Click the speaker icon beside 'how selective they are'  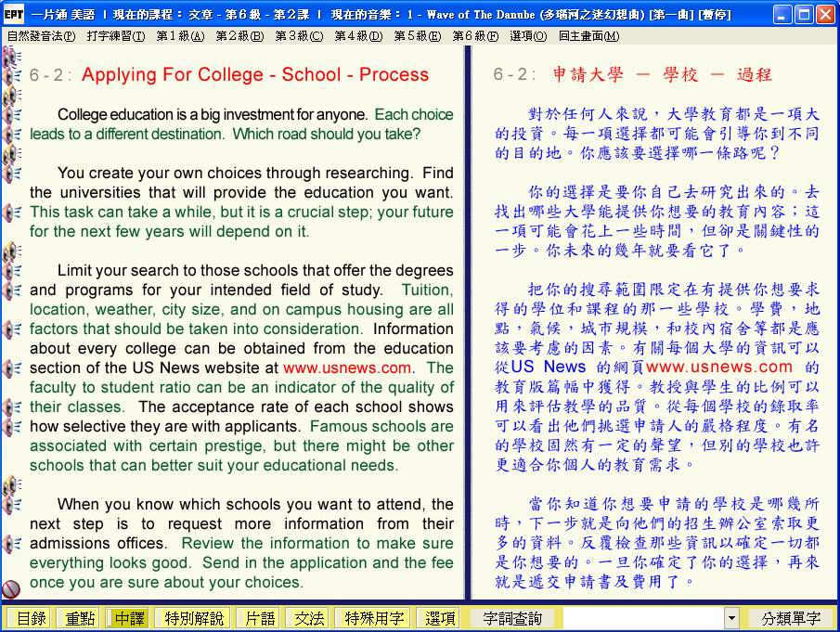tap(12, 427)
